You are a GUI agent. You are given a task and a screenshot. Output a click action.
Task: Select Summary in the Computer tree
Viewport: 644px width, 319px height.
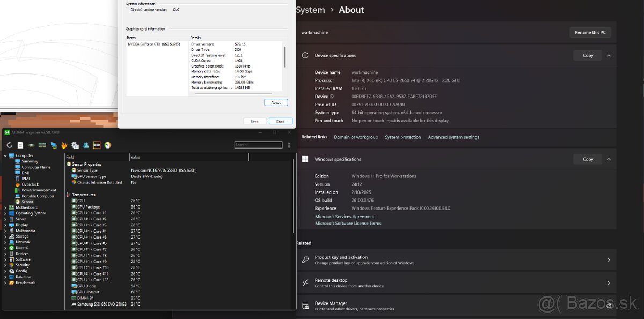[30, 161]
